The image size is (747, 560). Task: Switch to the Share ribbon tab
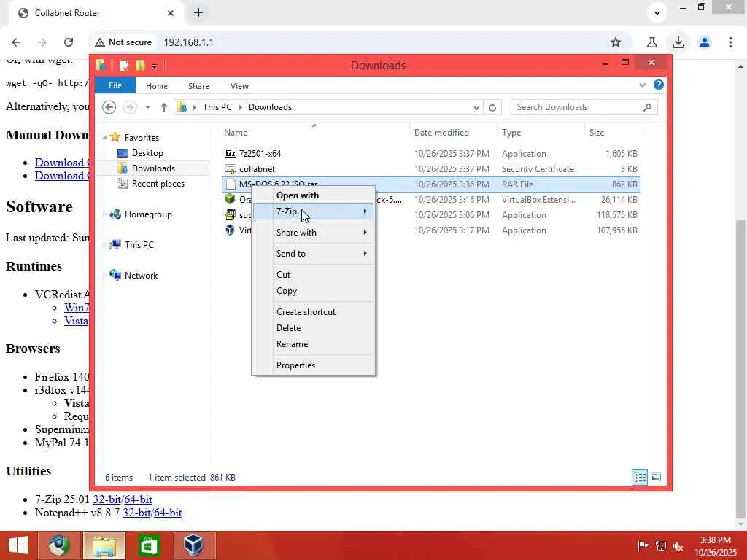click(198, 86)
